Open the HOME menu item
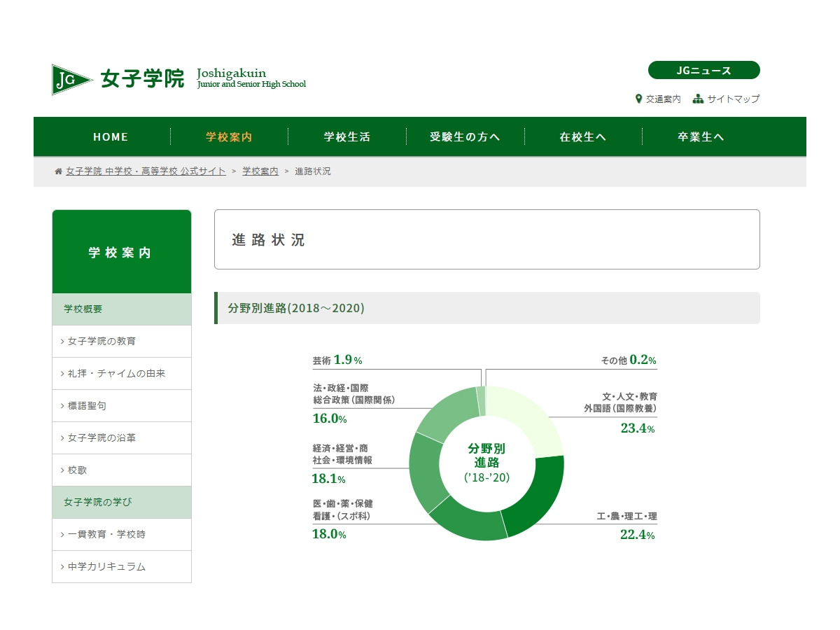This screenshot has height=630, width=840. point(111,137)
